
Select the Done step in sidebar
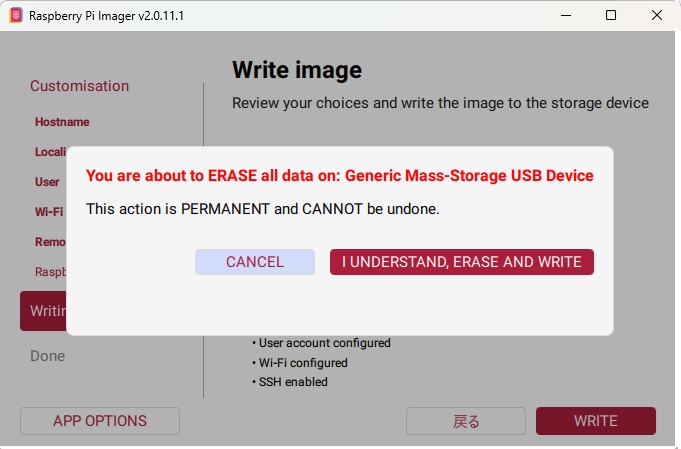pyautogui.click(x=47, y=356)
